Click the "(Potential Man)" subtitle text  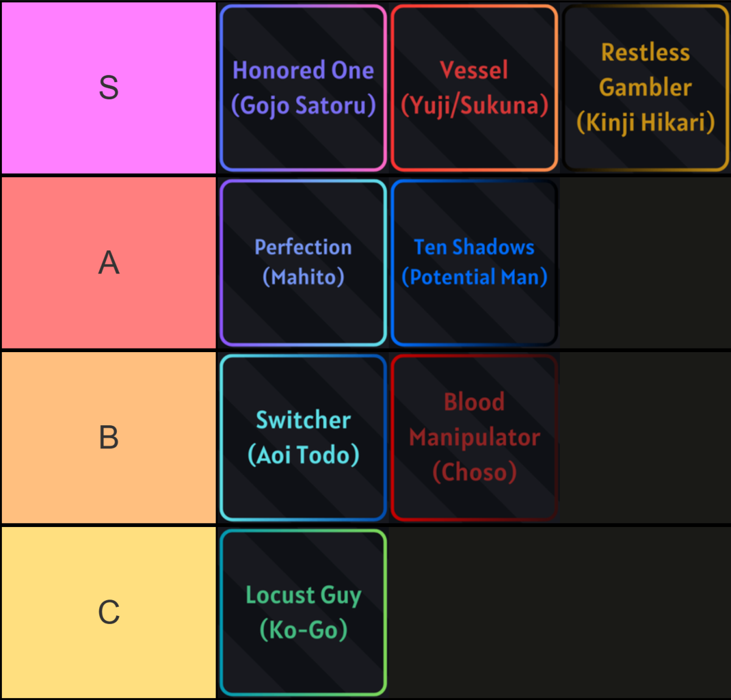click(474, 278)
